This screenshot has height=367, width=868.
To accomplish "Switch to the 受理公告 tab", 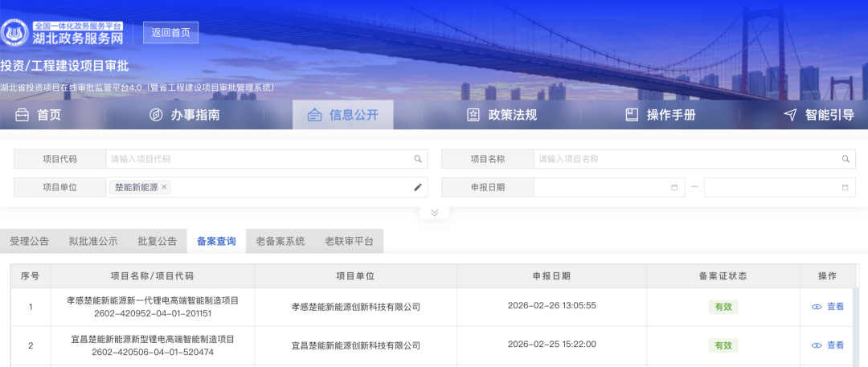I will tap(30, 242).
